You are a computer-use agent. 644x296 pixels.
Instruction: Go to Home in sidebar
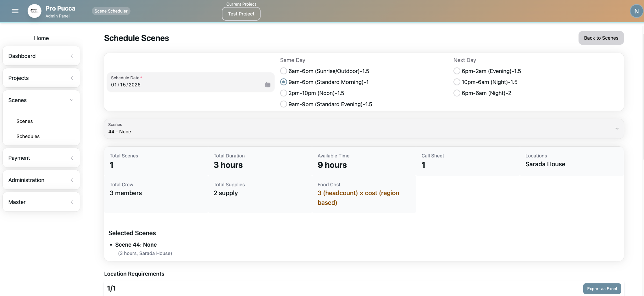click(x=41, y=38)
